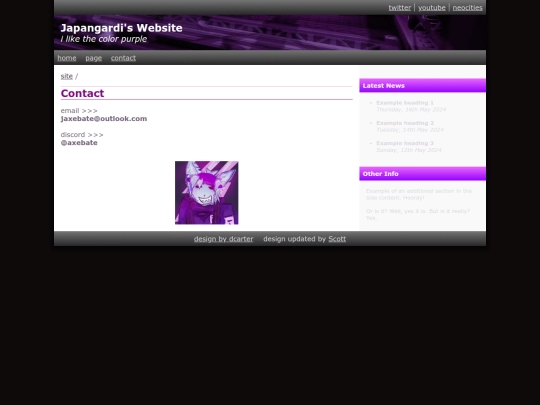This screenshot has width=540, height=405.
Task: Click the Japangardi's Website title
Action: [122, 28]
